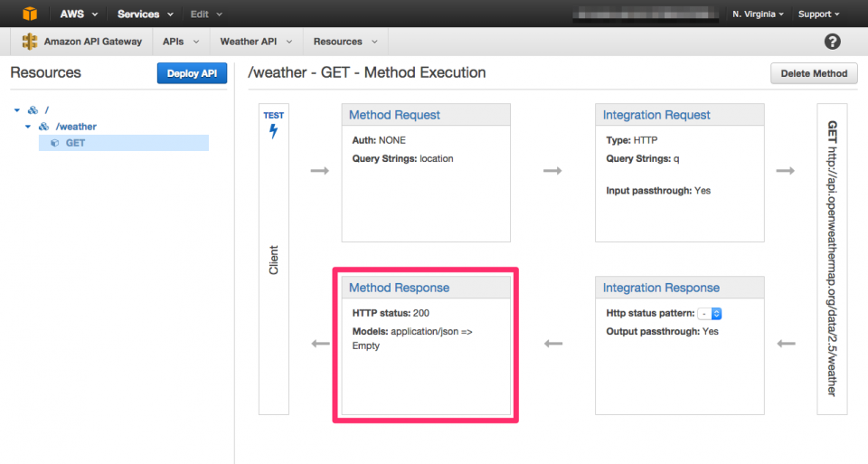868x464 pixels.
Task: Click the Client panel label
Action: [x=273, y=260]
